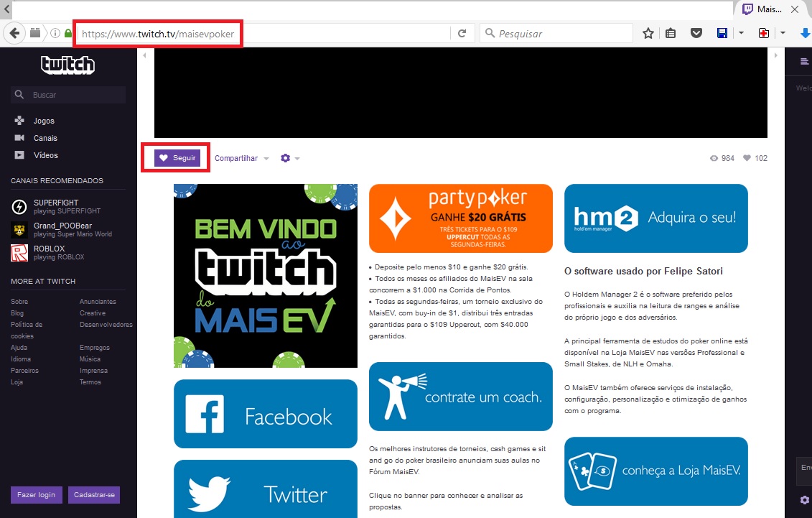The height and width of the screenshot is (518, 812).
Task: Click the blue floppy disk save icon
Action: [722, 33]
